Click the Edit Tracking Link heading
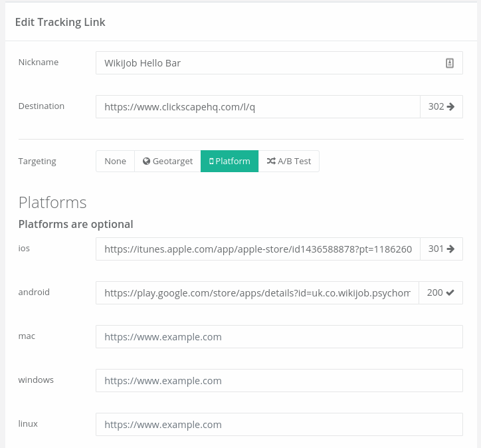The width and height of the screenshot is (481, 448). tap(60, 22)
